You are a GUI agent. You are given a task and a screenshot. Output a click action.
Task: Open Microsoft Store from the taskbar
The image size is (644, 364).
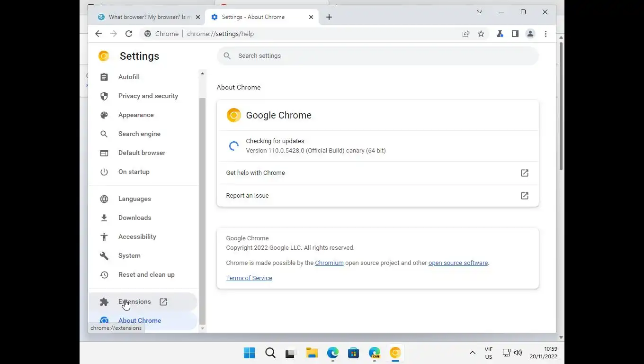tap(353, 353)
